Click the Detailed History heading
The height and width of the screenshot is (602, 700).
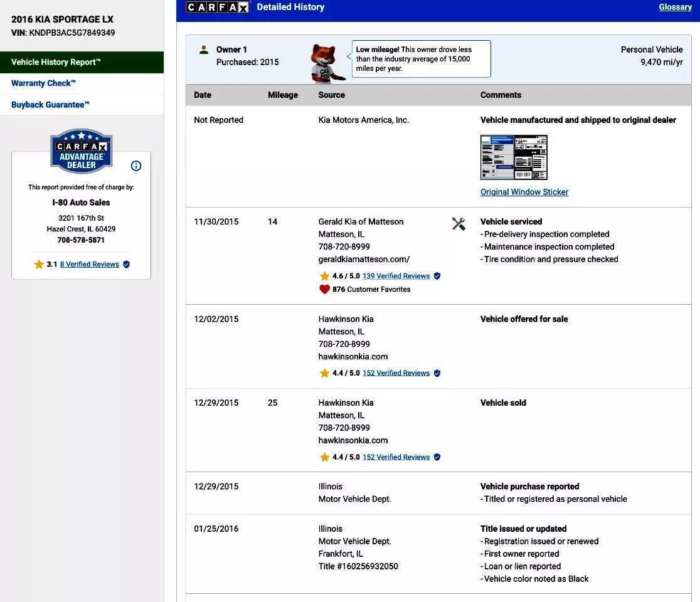click(x=290, y=7)
